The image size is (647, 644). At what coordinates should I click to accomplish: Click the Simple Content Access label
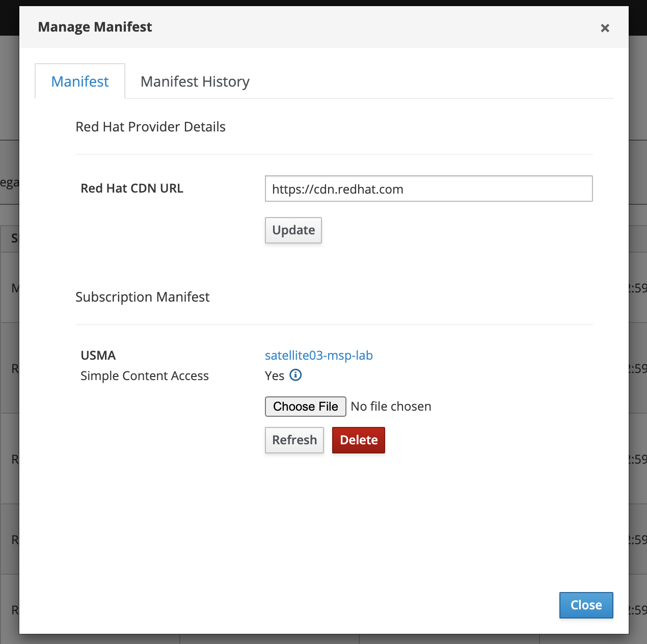tap(145, 376)
